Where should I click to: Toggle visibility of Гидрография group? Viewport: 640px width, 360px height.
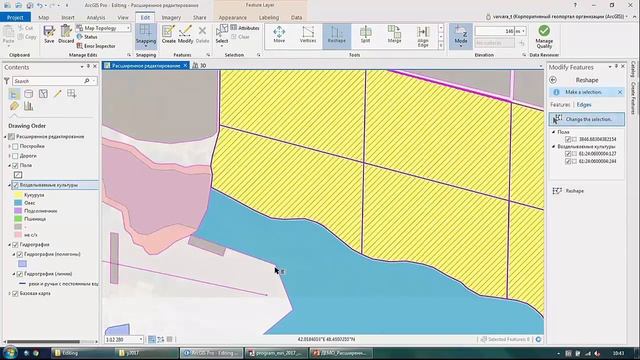click(15, 244)
